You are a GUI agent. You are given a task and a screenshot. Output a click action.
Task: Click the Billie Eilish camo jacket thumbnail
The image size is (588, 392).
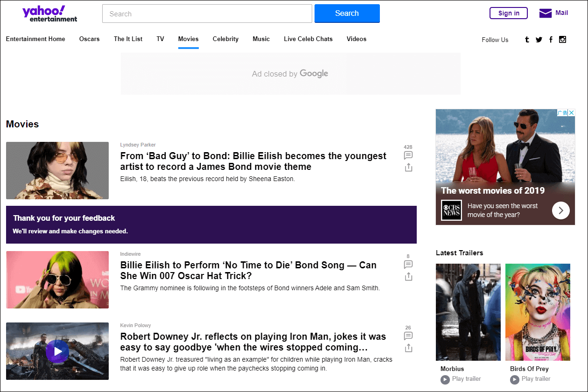(57, 171)
